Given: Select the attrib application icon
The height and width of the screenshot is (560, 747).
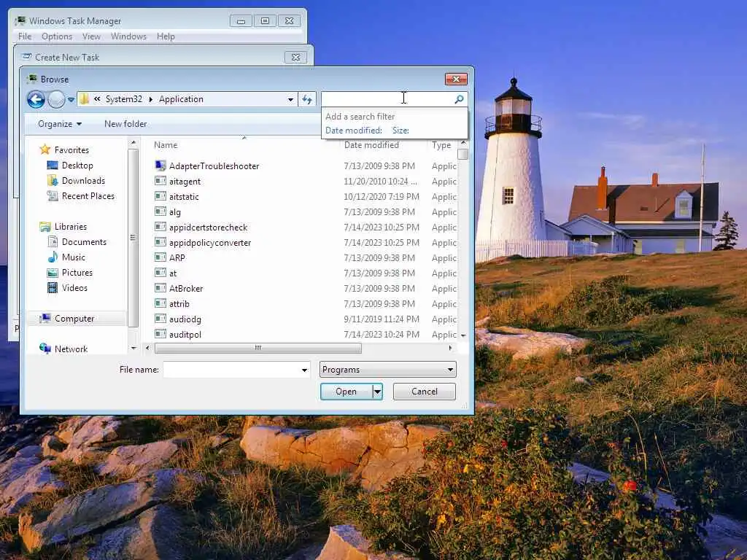Looking at the screenshot, I should tap(160, 303).
